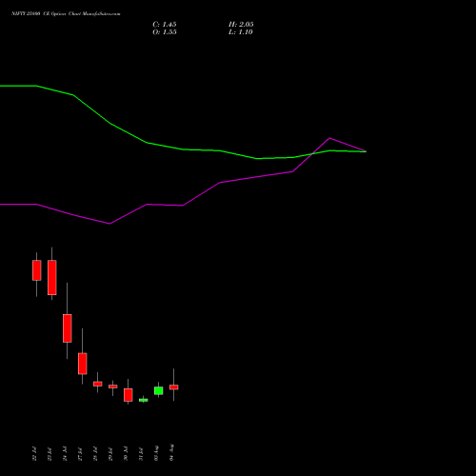
Task: Click the green candlestick for 03 Aug
Action: tap(159, 390)
